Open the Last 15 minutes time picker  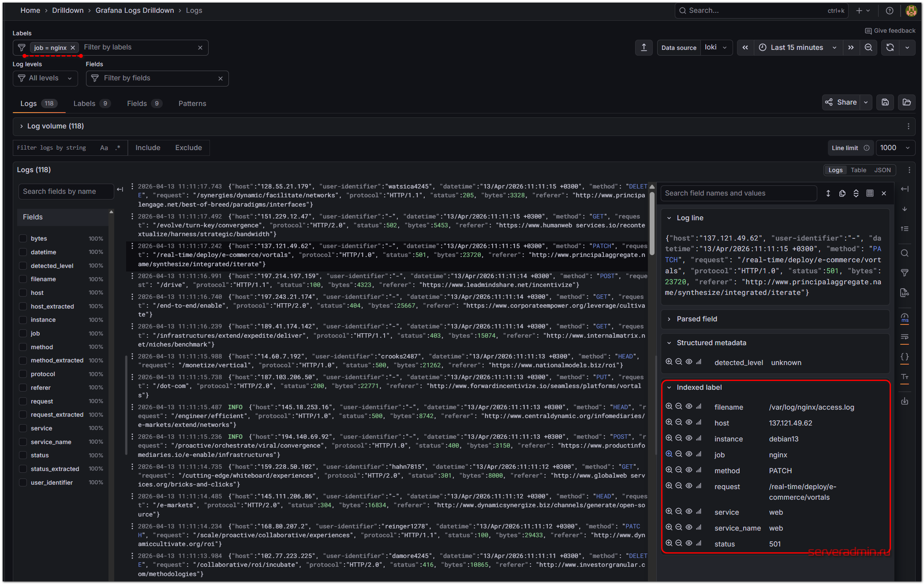click(797, 48)
